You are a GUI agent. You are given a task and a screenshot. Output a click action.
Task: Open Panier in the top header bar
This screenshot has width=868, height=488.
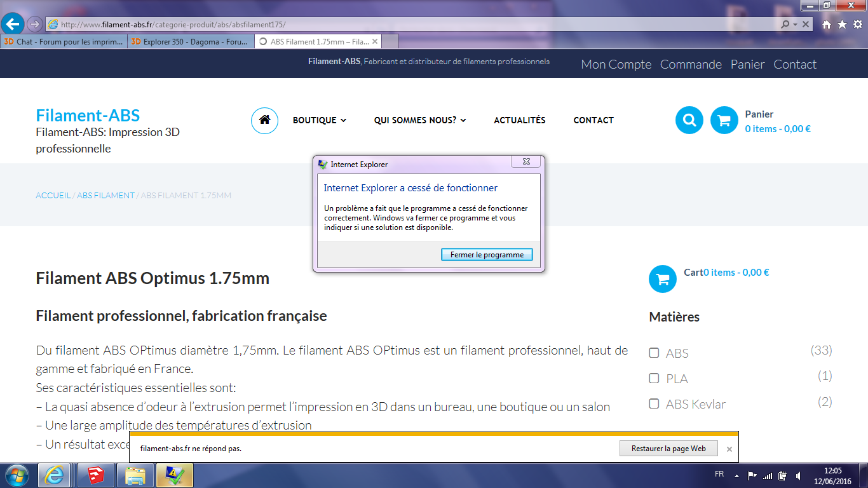pos(748,64)
